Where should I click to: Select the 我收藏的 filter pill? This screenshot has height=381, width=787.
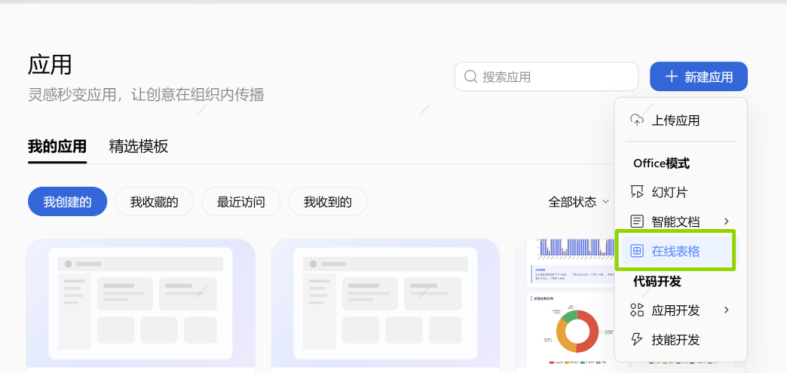pyautogui.click(x=154, y=202)
